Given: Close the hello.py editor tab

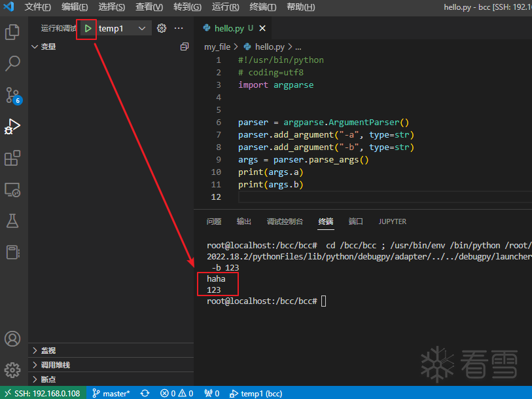Looking at the screenshot, I should (x=262, y=29).
